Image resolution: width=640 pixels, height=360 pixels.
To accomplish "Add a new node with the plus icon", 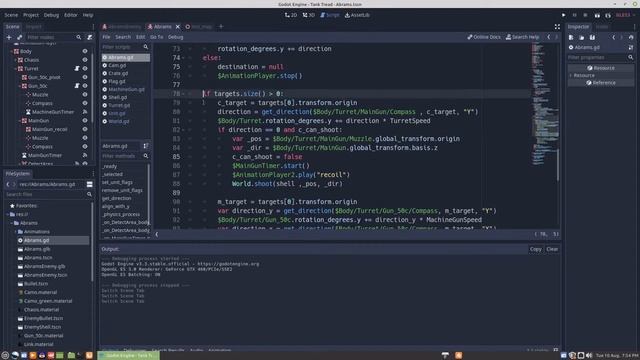I will (x=9, y=37).
